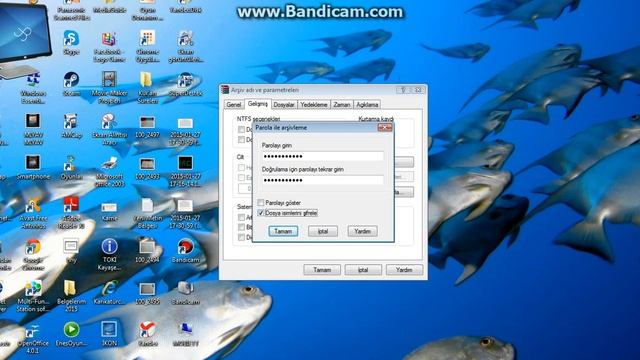Select the 100_2495 image file
This screenshot has height=360, width=640.
click(147, 293)
